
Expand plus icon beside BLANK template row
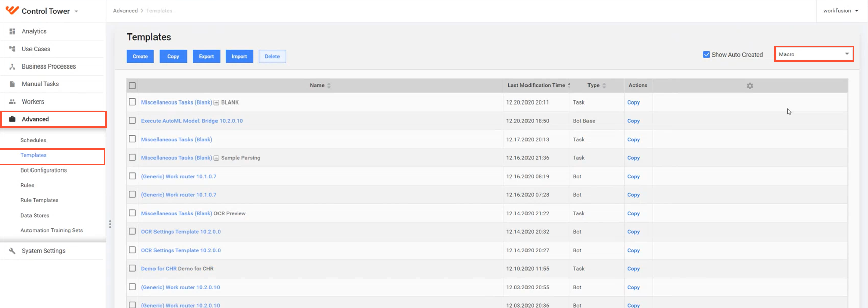coord(216,102)
